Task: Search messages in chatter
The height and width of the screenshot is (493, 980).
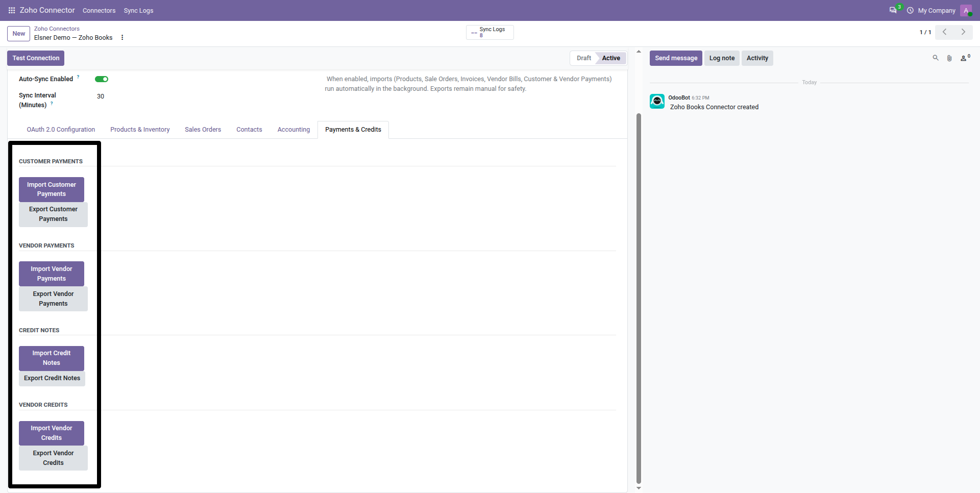Action: 936,58
